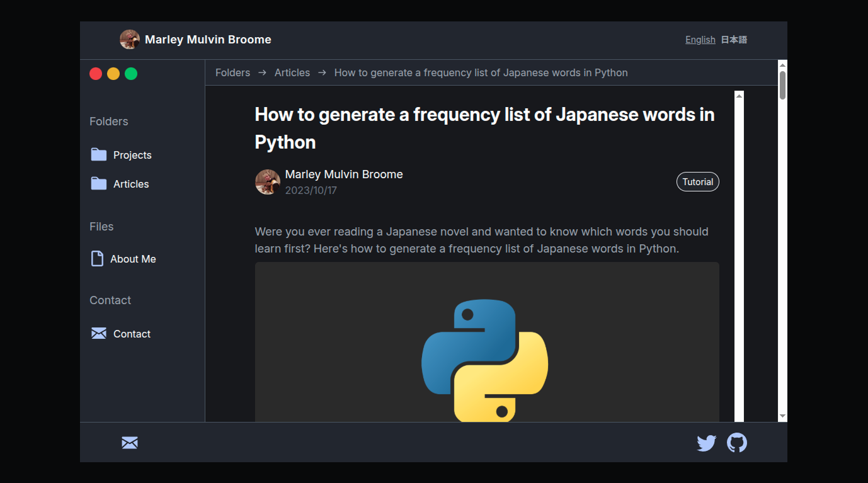Click the Articles folder icon in sidebar
The height and width of the screenshot is (483, 868).
pos(99,183)
